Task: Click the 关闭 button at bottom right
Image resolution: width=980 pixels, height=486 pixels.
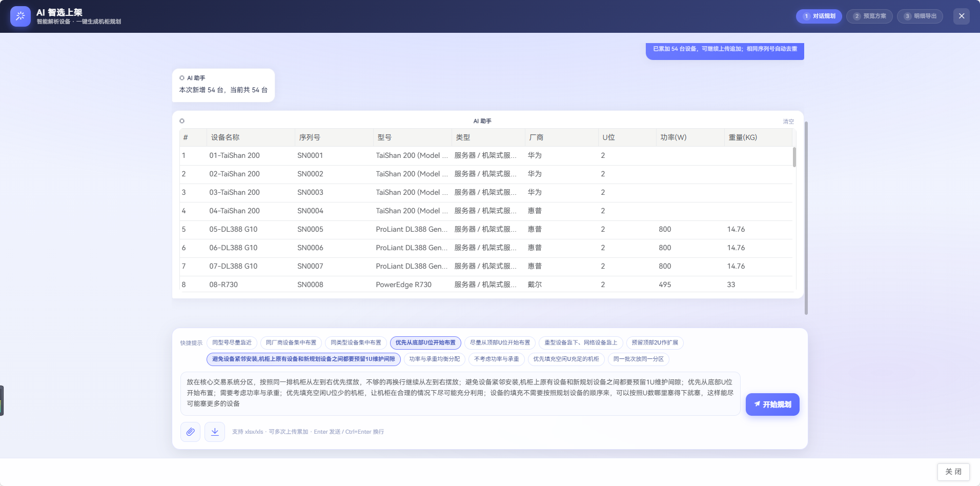Action: coord(953,472)
